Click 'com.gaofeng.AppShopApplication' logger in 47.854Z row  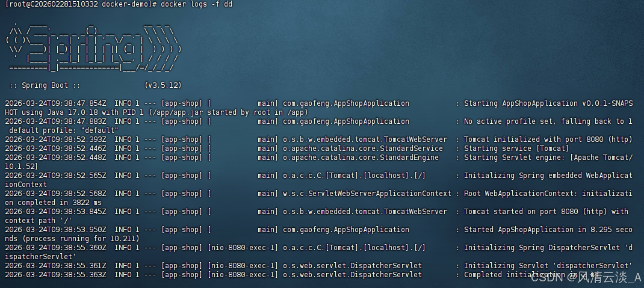[x=346, y=103]
